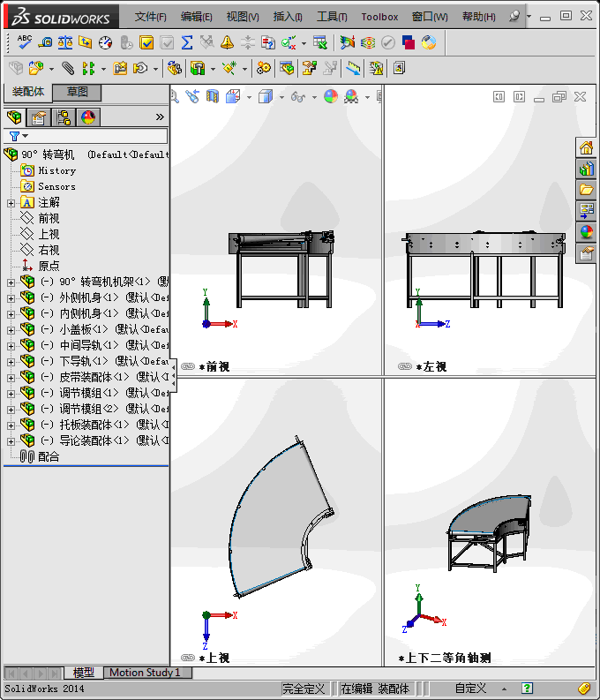Select the 模型 bottom tab

pos(84,673)
